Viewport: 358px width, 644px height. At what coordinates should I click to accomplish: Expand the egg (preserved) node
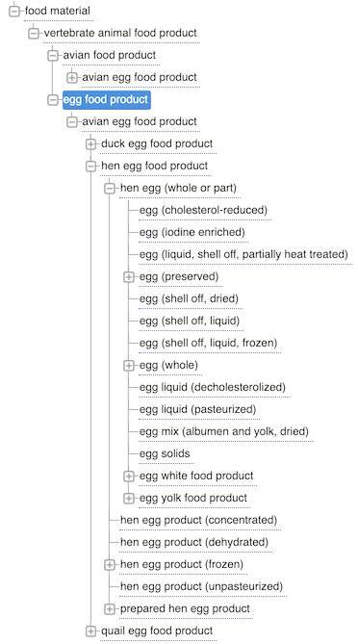(129, 277)
